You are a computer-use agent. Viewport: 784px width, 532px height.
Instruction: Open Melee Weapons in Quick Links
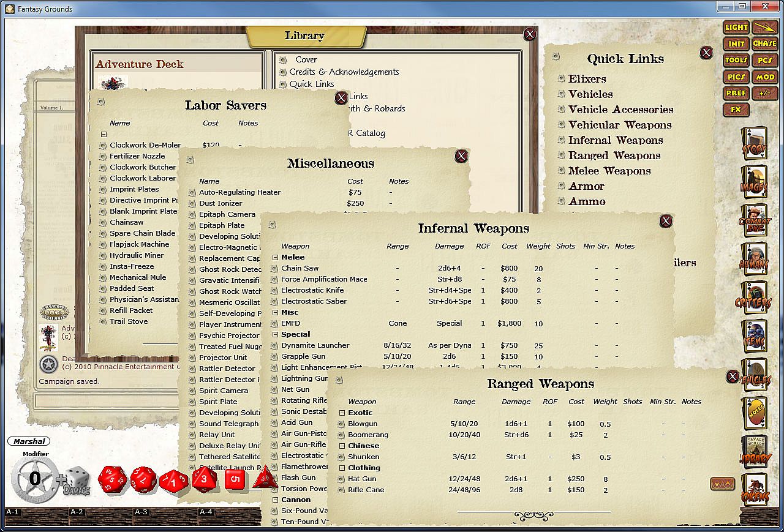click(x=609, y=171)
